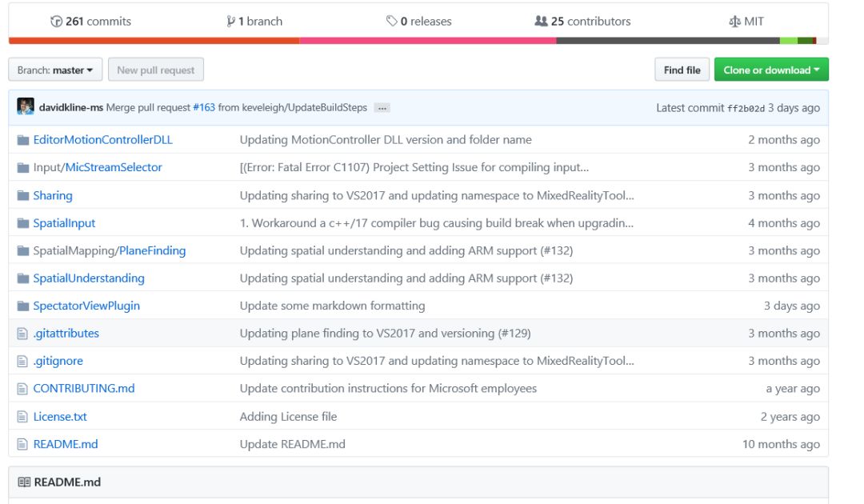The height and width of the screenshot is (504, 864).
Task: Open pull request #163 link
Action: 204,108
